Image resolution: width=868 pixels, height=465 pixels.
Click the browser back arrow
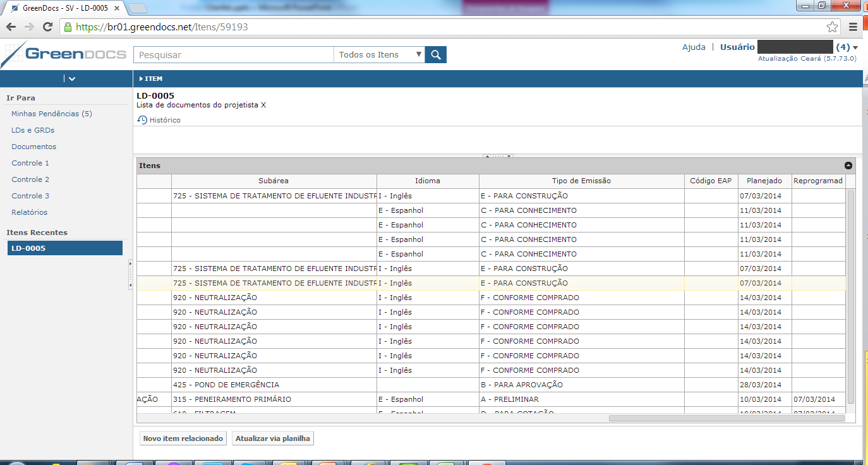(x=11, y=27)
